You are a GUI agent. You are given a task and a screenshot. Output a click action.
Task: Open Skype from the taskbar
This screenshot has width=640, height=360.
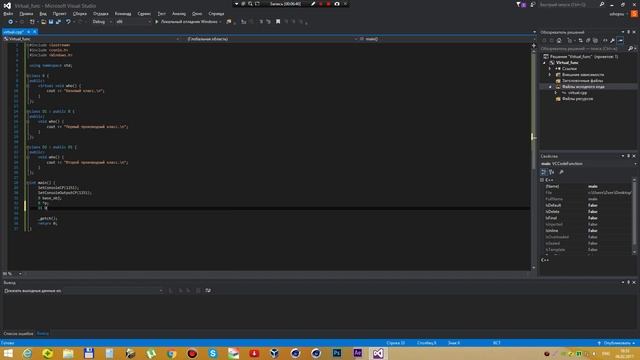tap(213, 353)
